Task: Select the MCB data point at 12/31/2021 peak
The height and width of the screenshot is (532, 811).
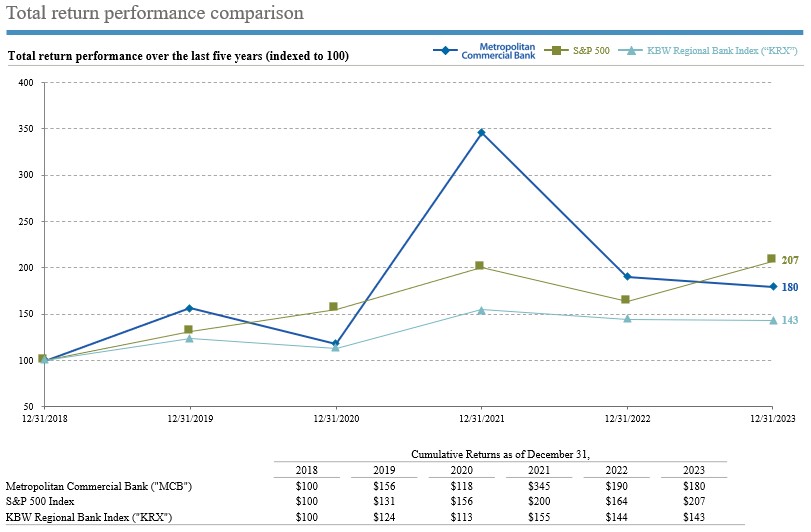Action: [482, 133]
